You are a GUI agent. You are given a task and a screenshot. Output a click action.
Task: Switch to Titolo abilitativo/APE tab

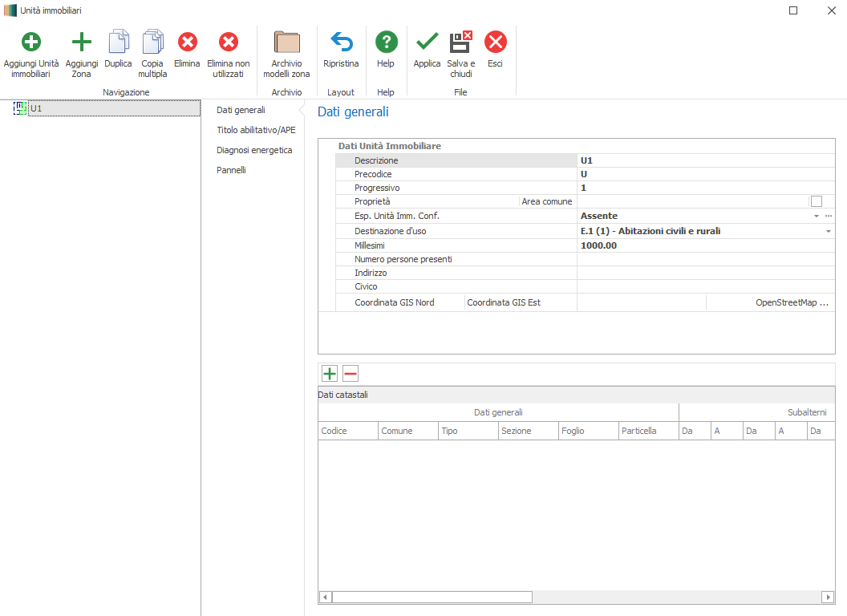point(256,130)
